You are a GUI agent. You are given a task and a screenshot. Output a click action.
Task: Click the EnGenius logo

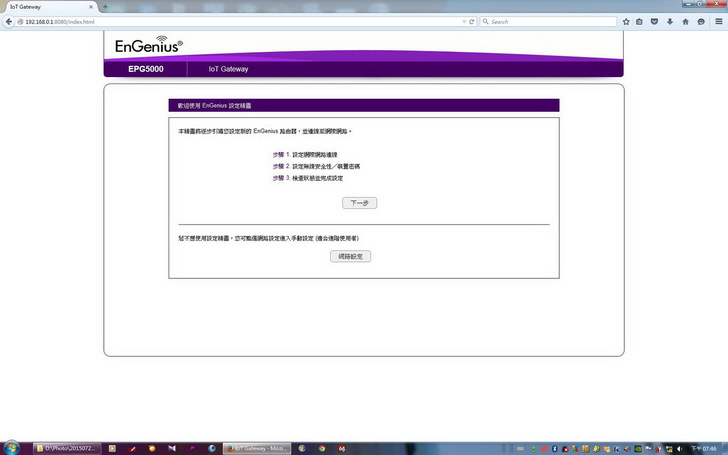click(147, 46)
